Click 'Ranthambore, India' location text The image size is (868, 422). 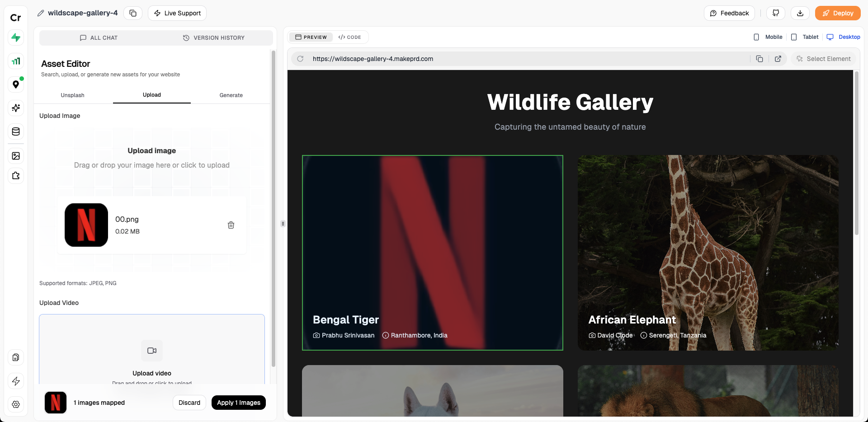(x=419, y=335)
